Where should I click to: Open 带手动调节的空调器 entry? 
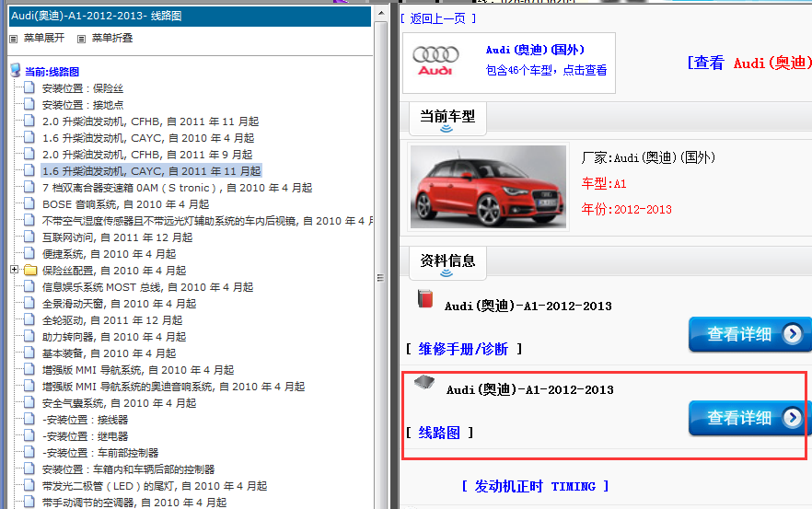click(134, 503)
